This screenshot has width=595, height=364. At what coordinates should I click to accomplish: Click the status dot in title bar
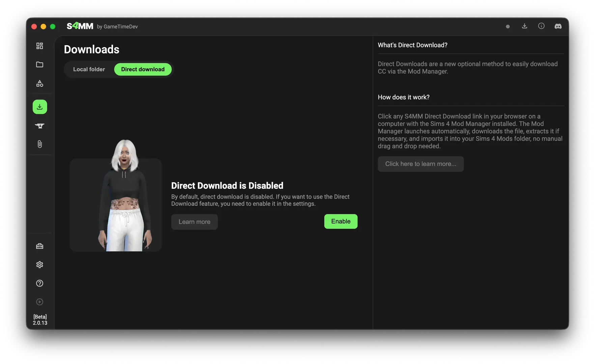tap(508, 27)
